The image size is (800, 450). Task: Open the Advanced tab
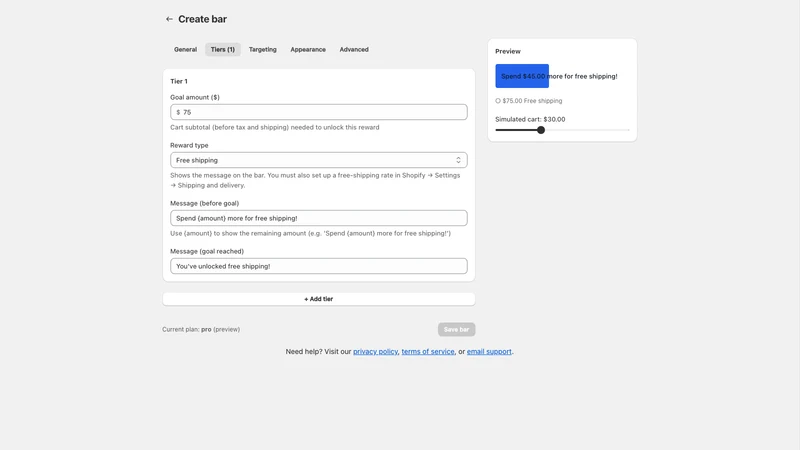[x=354, y=49]
